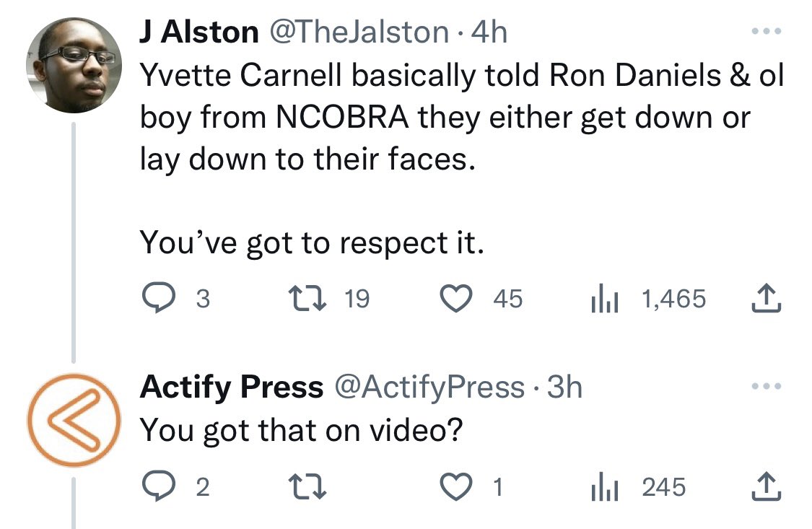Viewport: 812px width, 529px height.
Task: Retweet J Alston's tweet with 19 retweets
Action: pyautogui.click(x=307, y=299)
